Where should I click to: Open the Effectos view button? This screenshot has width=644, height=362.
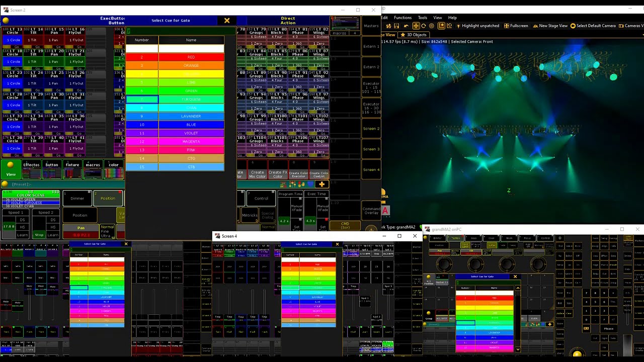point(31,170)
